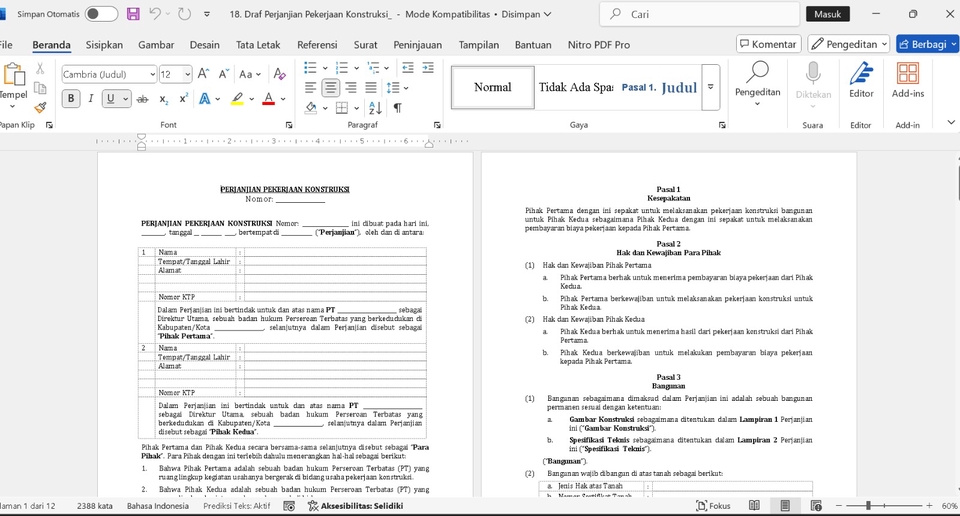Increase paragraph indent

point(428,67)
